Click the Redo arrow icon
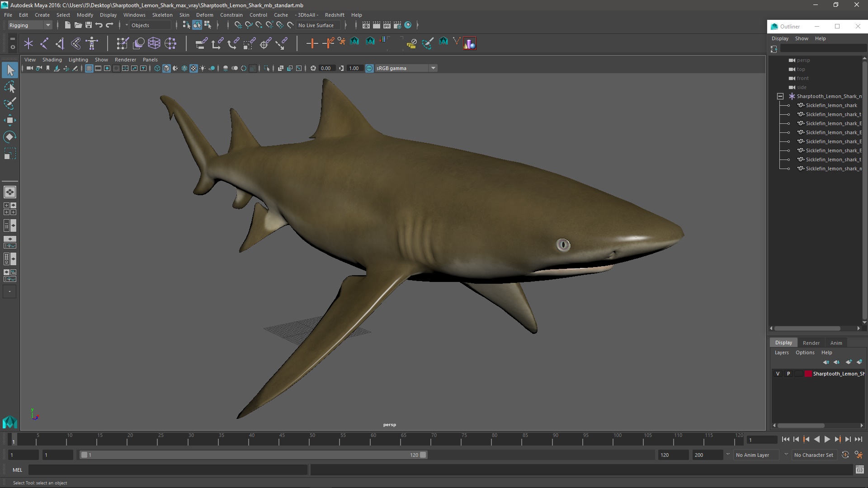868x488 pixels. (x=109, y=25)
